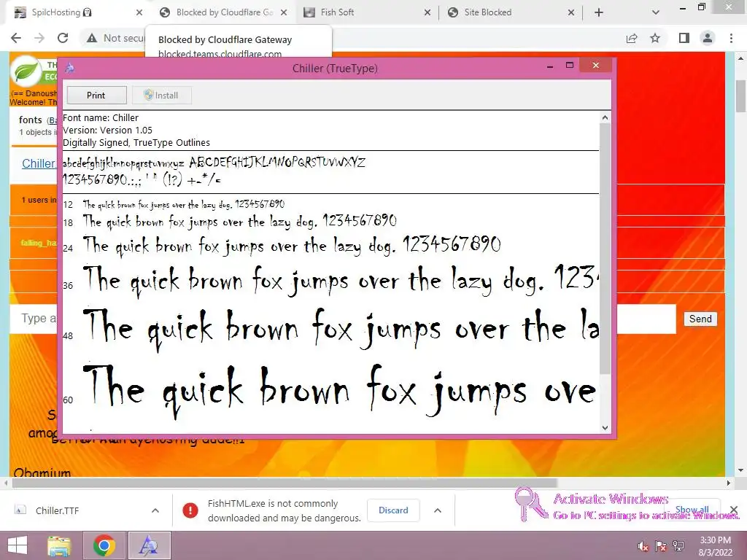Image resolution: width=747 pixels, height=560 pixels.
Task: Click 'Digitally Signed, TrueType Outlines' text
Action: coord(136,142)
